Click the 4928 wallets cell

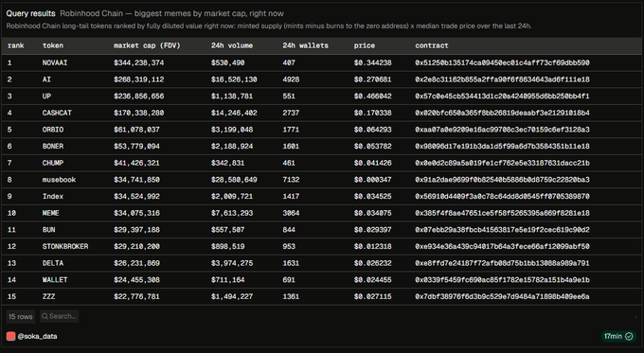pos(291,79)
